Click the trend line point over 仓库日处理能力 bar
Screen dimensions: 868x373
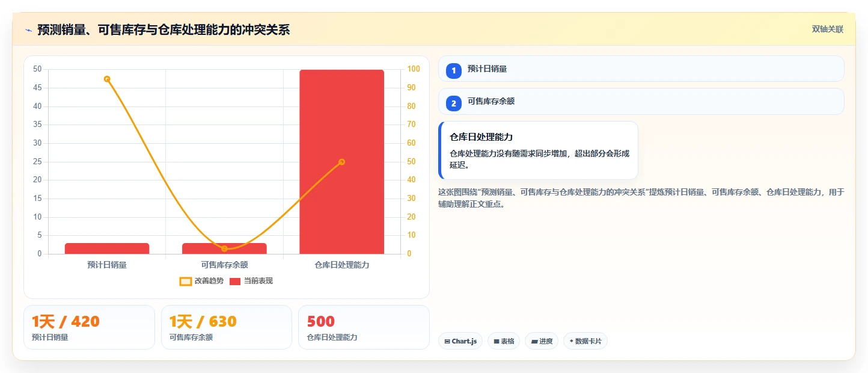(342, 162)
